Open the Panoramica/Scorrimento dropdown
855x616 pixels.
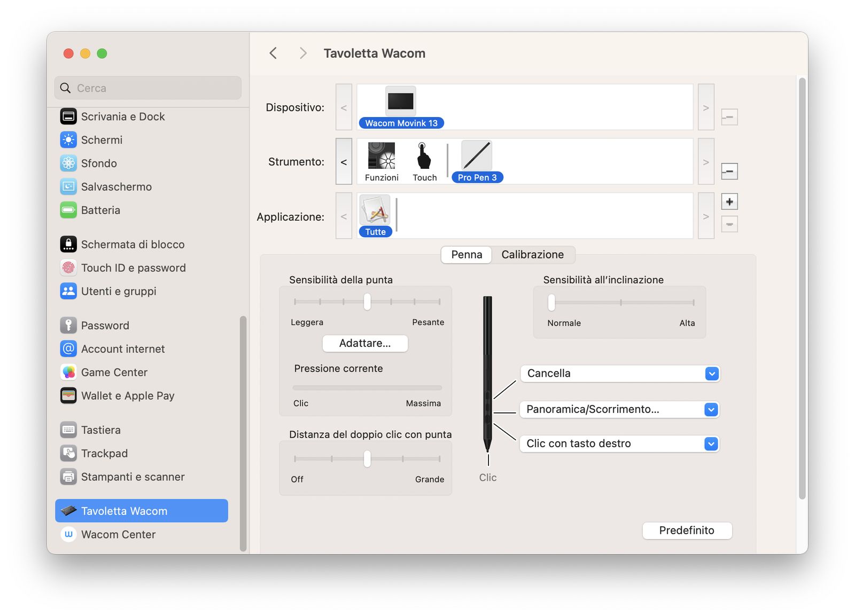click(620, 409)
